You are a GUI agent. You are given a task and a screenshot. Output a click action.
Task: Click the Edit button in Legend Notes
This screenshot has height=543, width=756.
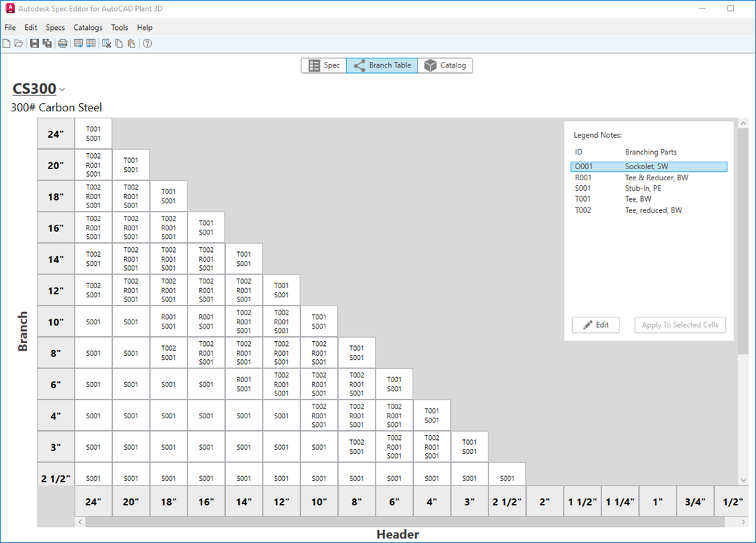pyautogui.click(x=596, y=324)
